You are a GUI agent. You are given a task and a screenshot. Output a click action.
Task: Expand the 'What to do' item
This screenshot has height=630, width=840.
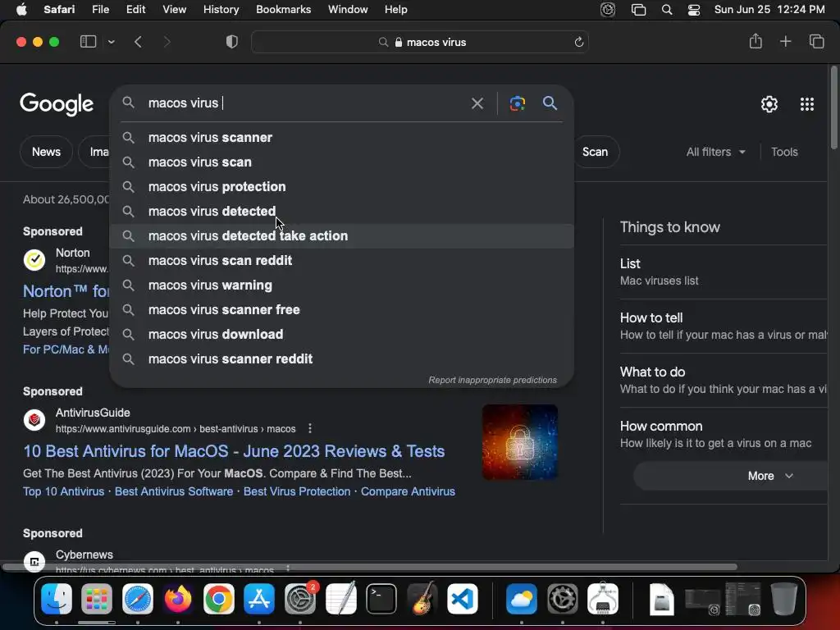coord(724,380)
